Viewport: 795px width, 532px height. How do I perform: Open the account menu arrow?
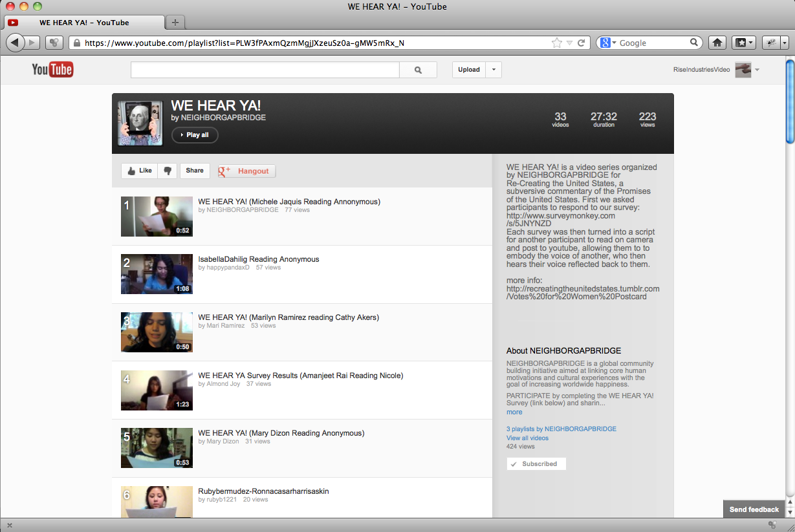pyautogui.click(x=757, y=70)
